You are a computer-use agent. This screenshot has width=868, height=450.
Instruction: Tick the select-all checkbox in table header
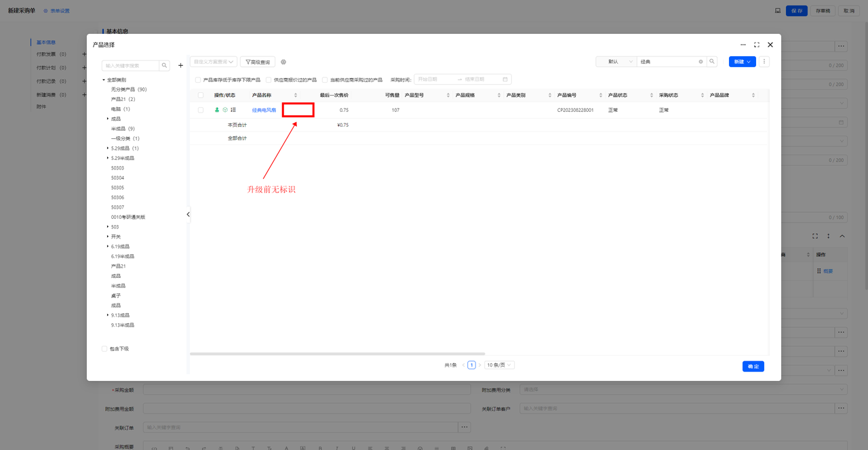coord(201,96)
